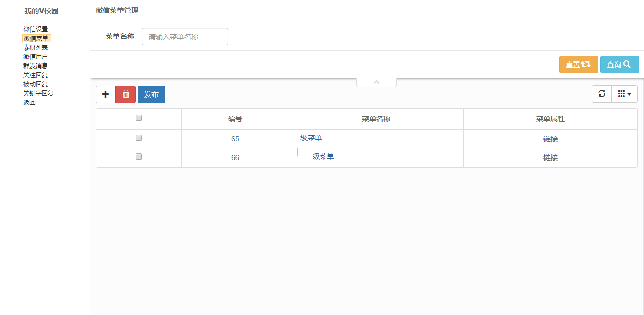Click the cell with number 65
The width and height of the screenshot is (644, 315).
235,139
